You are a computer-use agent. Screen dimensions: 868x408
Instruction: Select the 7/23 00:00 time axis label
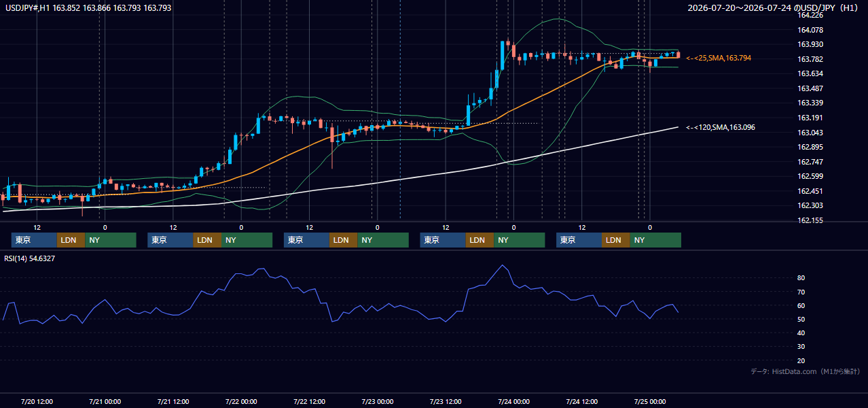point(377,401)
